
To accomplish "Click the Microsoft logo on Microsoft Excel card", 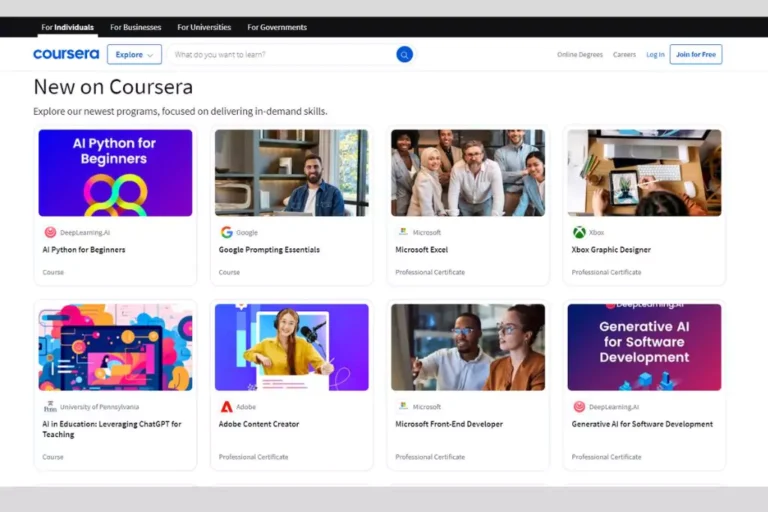I will 403,232.
